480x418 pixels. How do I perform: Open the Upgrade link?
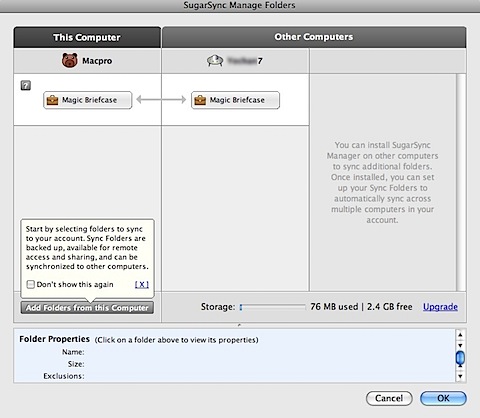click(440, 307)
